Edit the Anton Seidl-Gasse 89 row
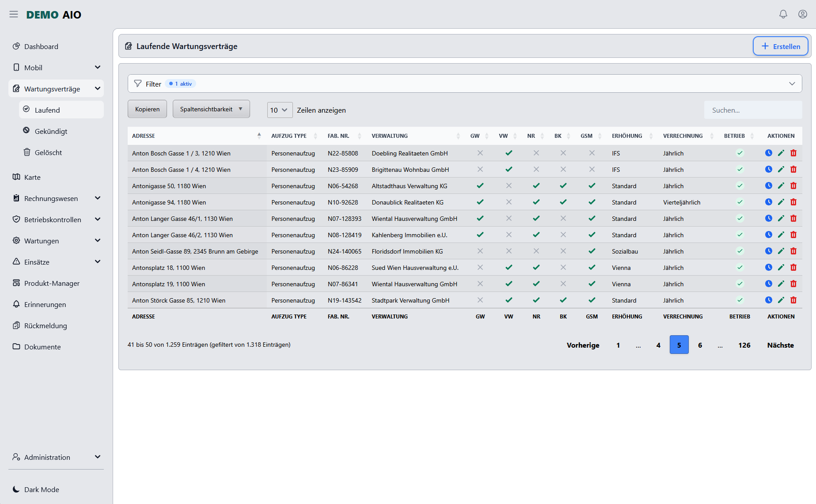Image resolution: width=816 pixels, height=504 pixels. pos(781,251)
